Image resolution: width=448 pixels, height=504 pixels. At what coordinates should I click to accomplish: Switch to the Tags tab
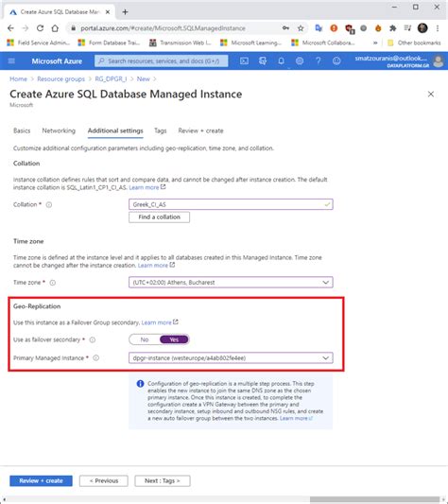point(161,130)
